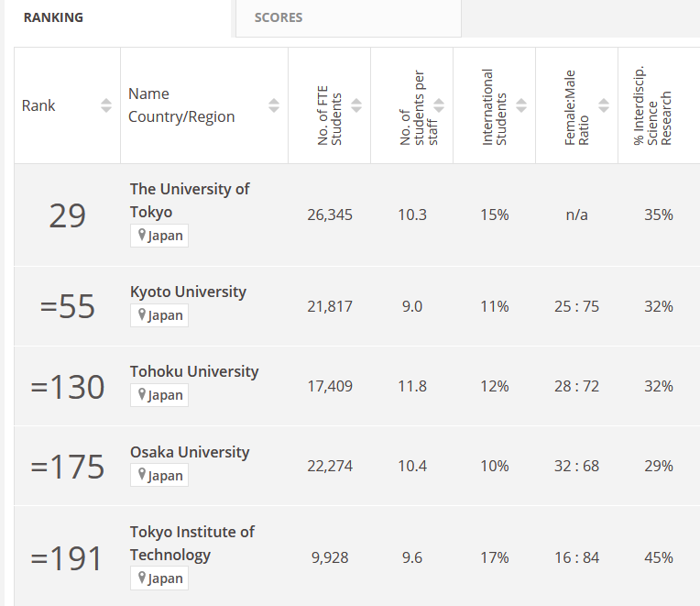Screen dimensions: 700x606
Task: Open The University of Tokyo link
Action: (190, 201)
